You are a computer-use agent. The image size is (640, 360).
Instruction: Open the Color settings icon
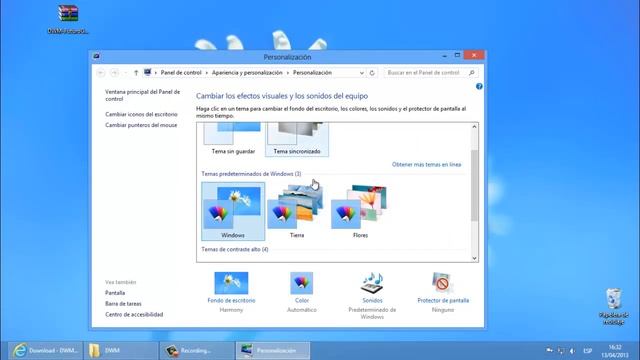pos(302,283)
